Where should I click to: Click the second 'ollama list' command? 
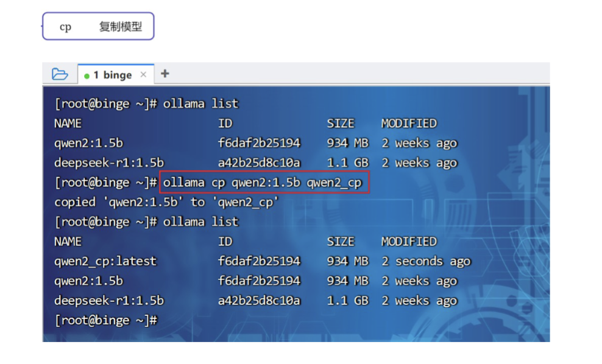click(201, 222)
